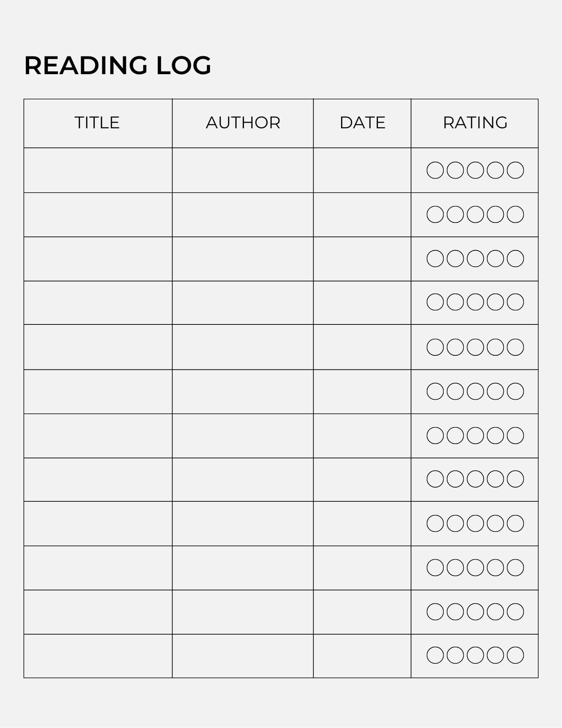Select fifth rating circle in last row
The width and height of the screenshot is (562, 728).
click(515, 655)
